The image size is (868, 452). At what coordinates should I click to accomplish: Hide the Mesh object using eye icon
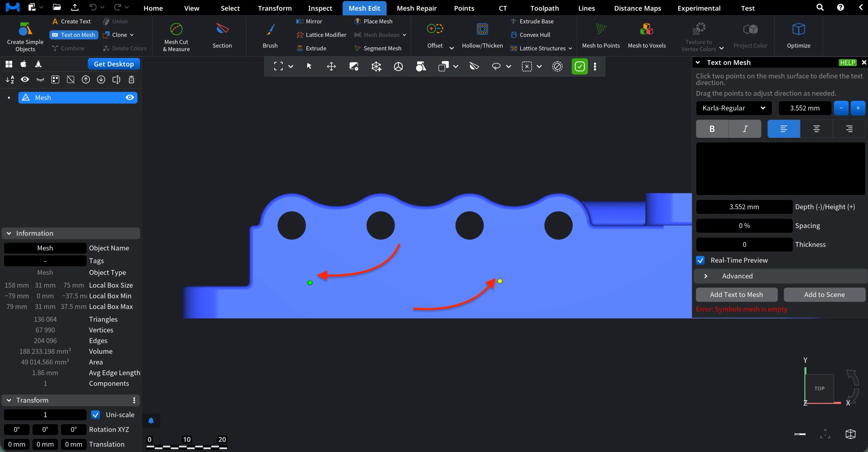(x=130, y=98)
